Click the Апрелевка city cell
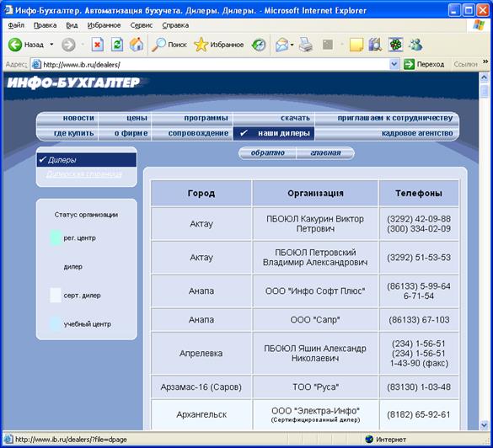Image resolution: width=493 pixels, height=448 pixels. pos(201,354)
